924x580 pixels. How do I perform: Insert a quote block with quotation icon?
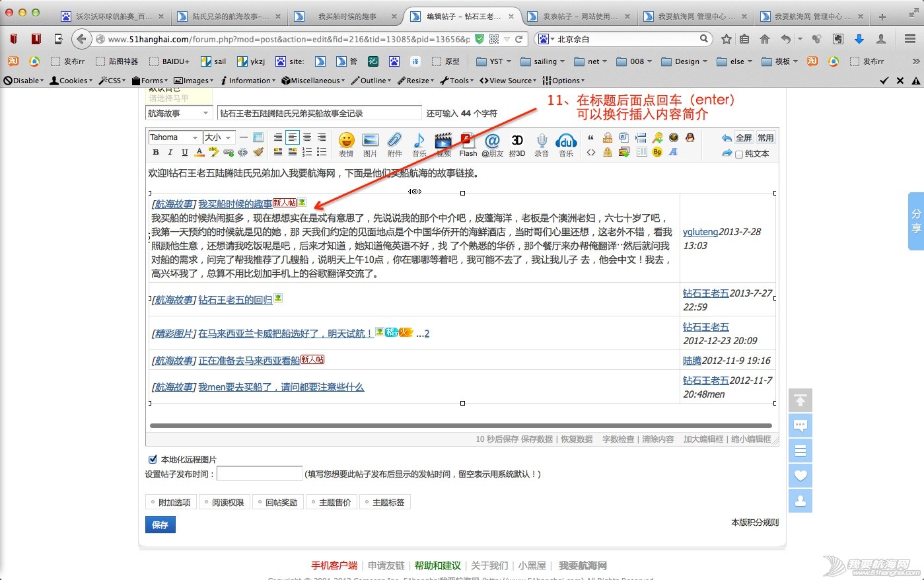590,137
